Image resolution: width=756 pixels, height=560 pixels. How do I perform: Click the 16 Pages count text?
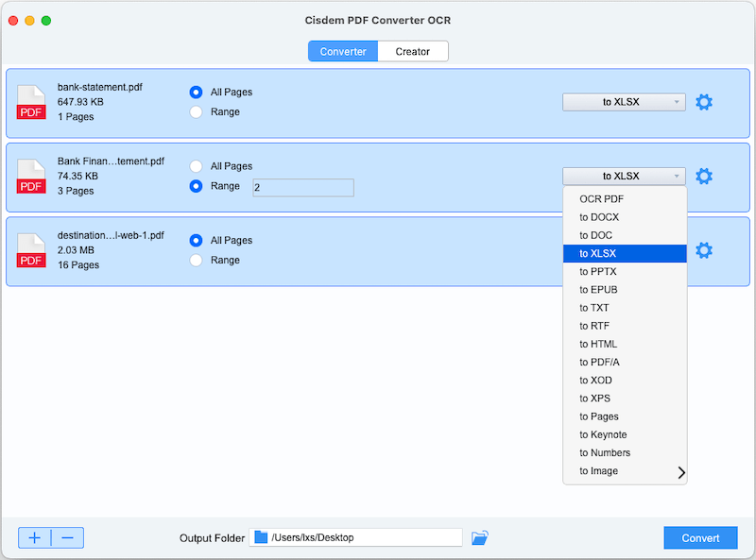[78, 265]
